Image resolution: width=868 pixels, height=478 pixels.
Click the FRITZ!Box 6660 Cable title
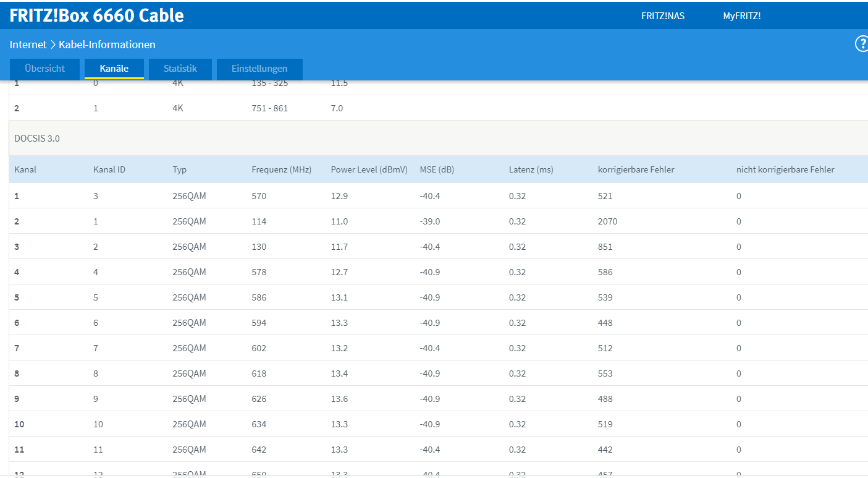click(x=97, y=15)
